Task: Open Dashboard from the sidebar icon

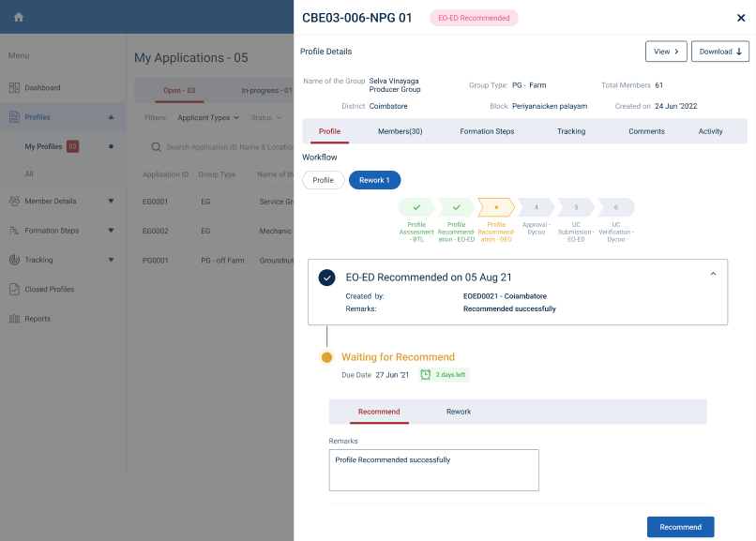Action: tap(15, 88)
